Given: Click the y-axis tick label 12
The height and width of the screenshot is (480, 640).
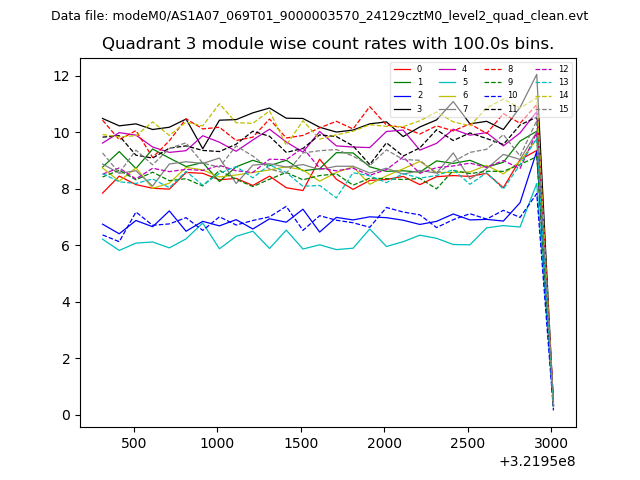Looking at the screenshot, I should pos(60,76).
